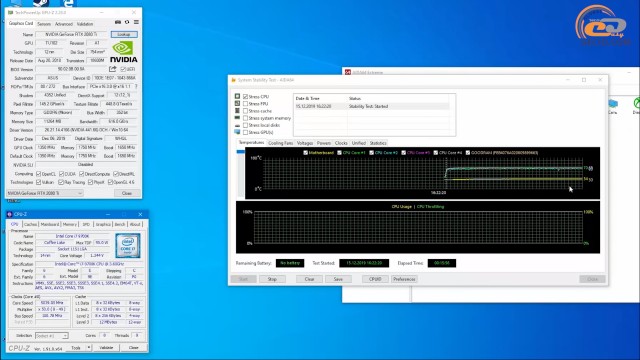Click Close button in GPU-Z
The width and height of the screenshot is (640, 360).
pos(127,193)
